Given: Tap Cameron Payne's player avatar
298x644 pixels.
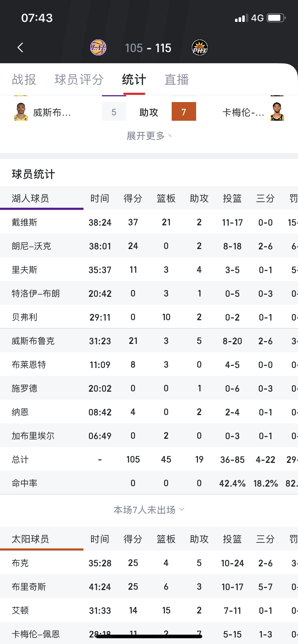Looking at the screenshot, I should pyautogui.click(x=277, y=112).
